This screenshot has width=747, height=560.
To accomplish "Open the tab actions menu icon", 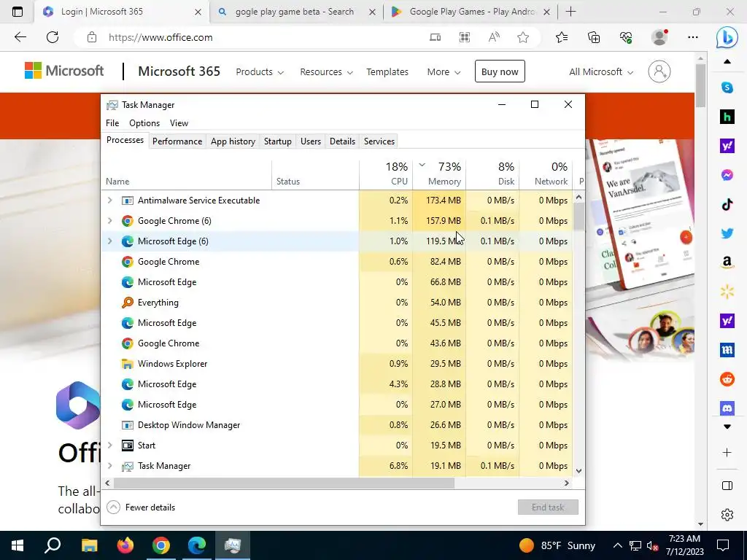I will (x=18, y=12).
